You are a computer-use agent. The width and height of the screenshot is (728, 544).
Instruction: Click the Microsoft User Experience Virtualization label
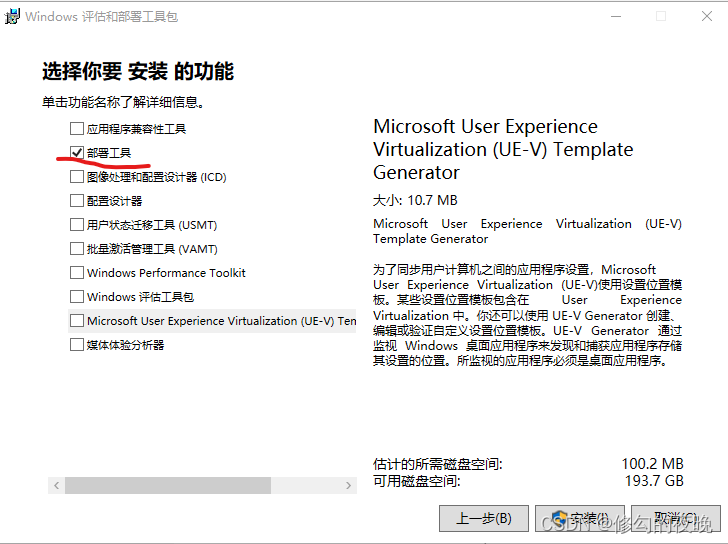pos(221,321)
